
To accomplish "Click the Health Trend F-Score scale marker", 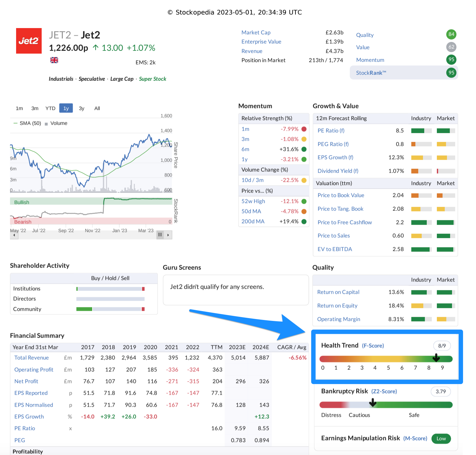I will tap(437, 358).
